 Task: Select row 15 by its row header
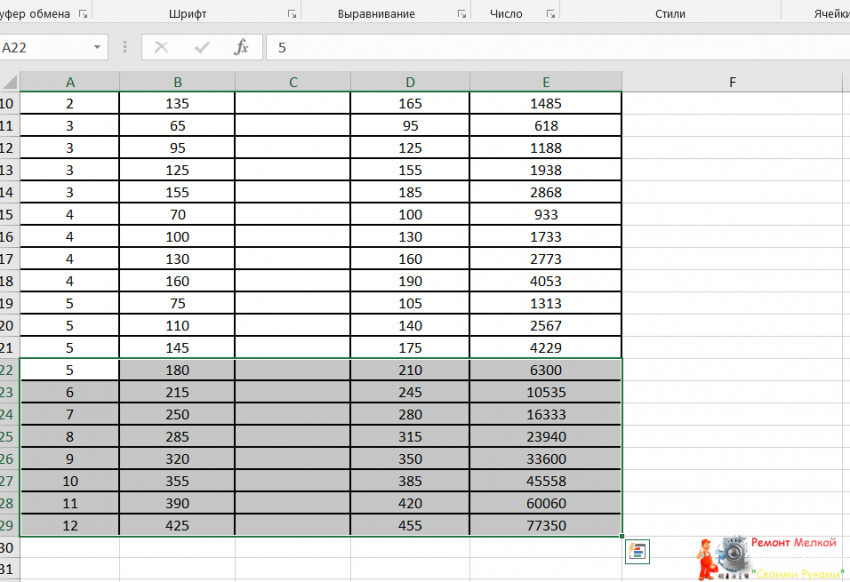pyautogui.click(x=9, y=214)
